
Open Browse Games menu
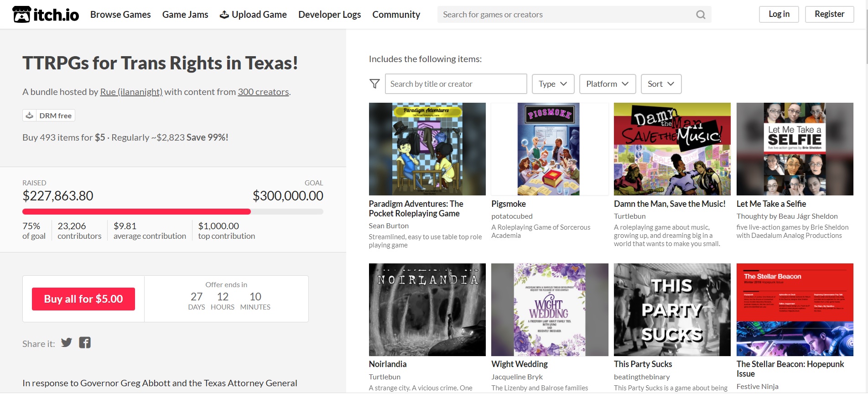click(120, 15)
